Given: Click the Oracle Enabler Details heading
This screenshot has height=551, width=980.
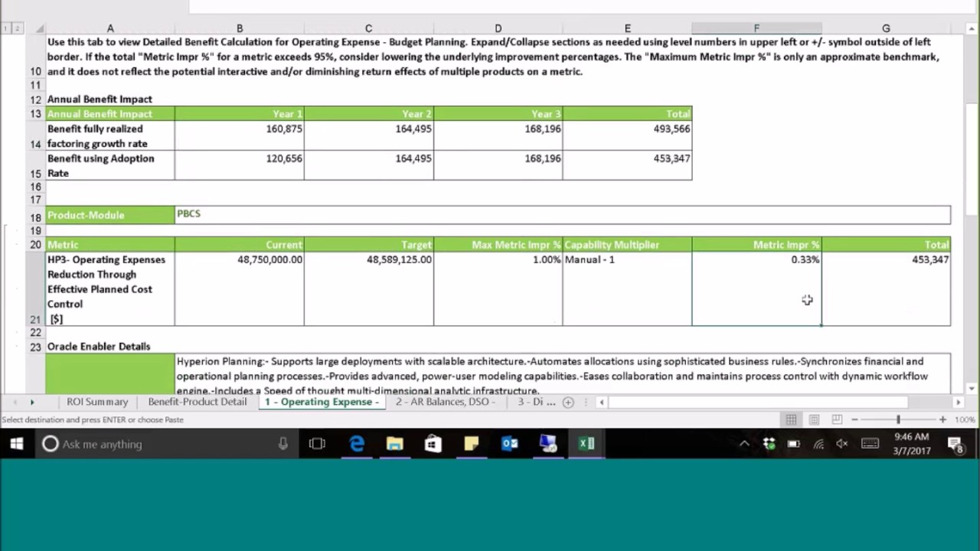Looking at the screenshot, I should click(99, 347).
